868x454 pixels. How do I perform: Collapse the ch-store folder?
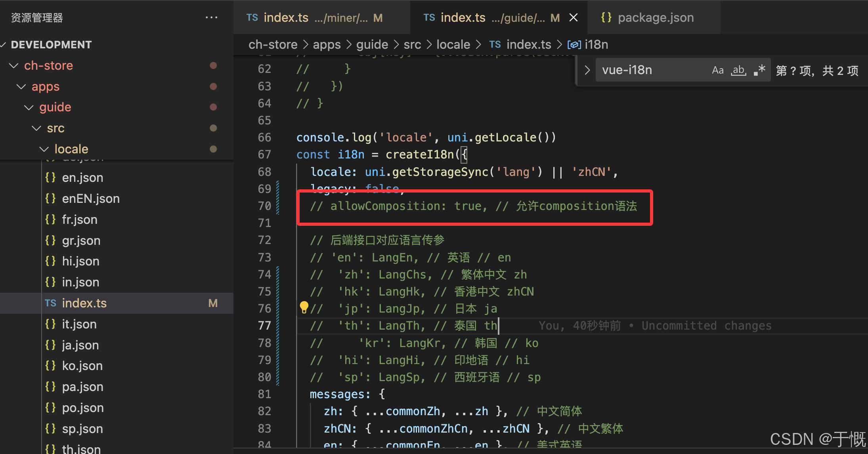[14, 65]
